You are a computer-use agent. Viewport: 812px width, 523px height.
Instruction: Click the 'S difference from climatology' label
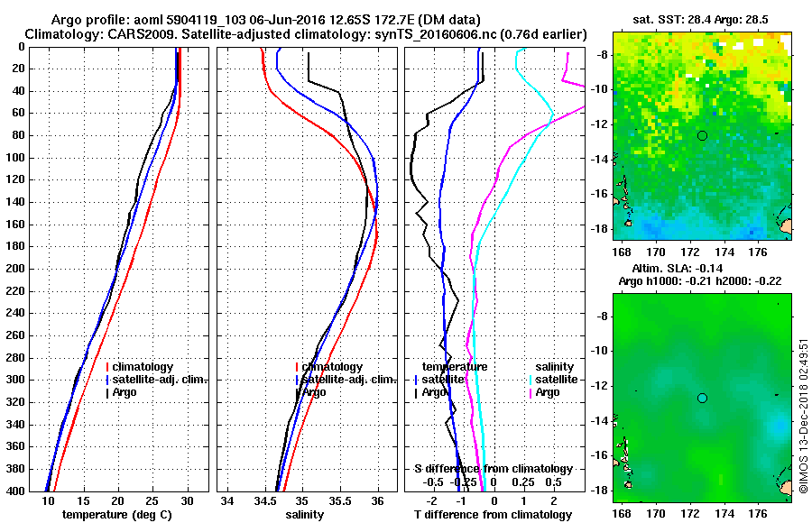point(494,469)
